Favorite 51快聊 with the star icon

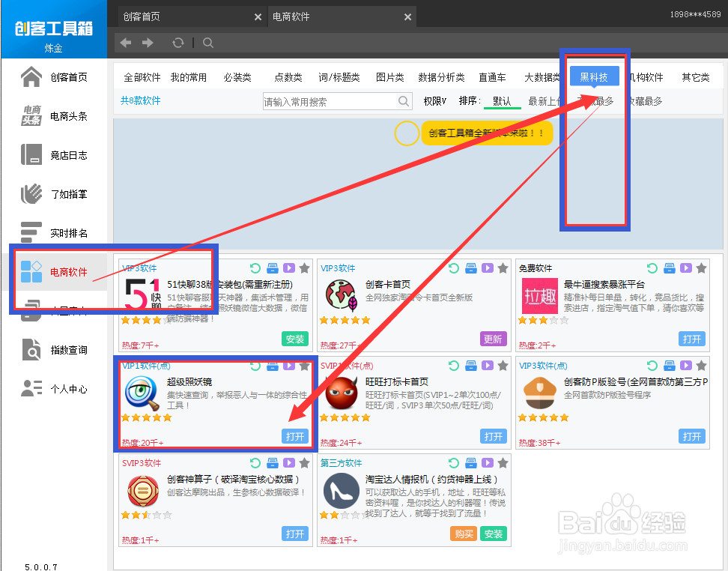pos(305,268)
